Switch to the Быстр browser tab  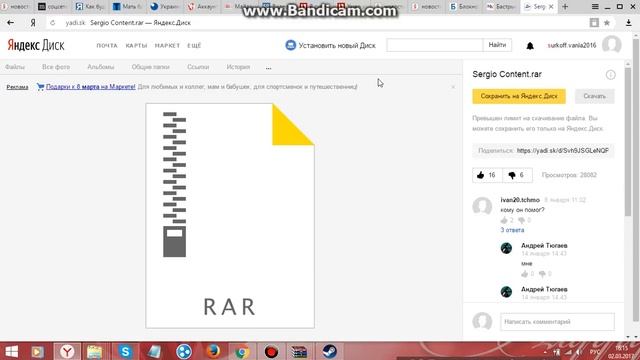click(501, 7)
